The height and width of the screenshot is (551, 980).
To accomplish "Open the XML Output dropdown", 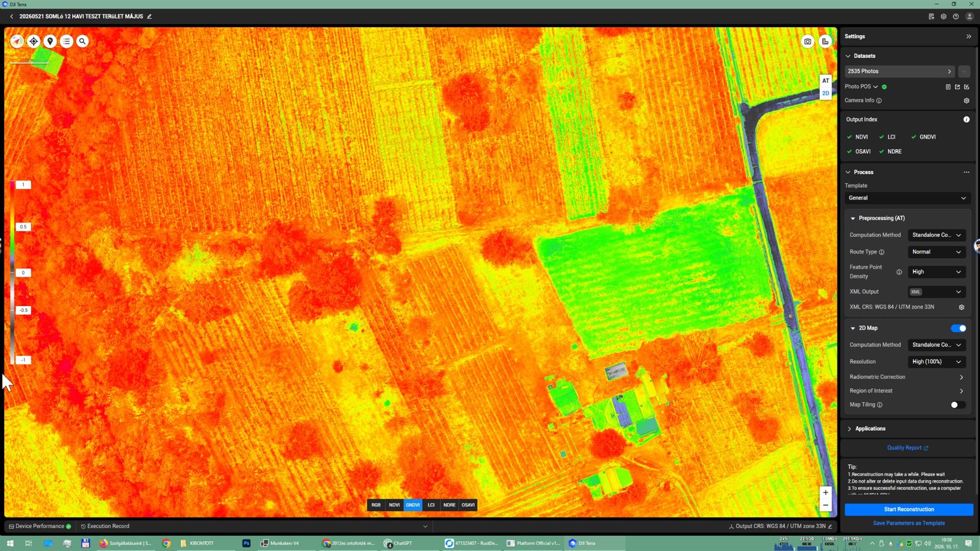I will coord(937,292).
